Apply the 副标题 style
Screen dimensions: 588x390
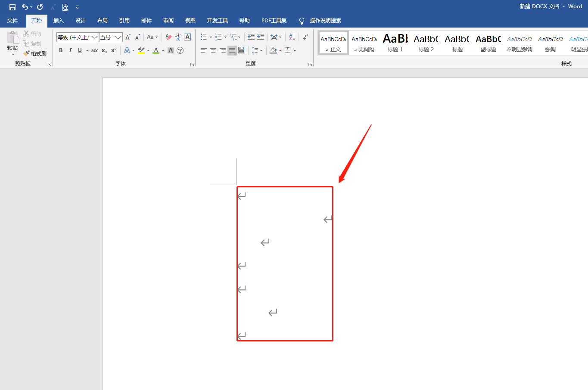point(488,43)
